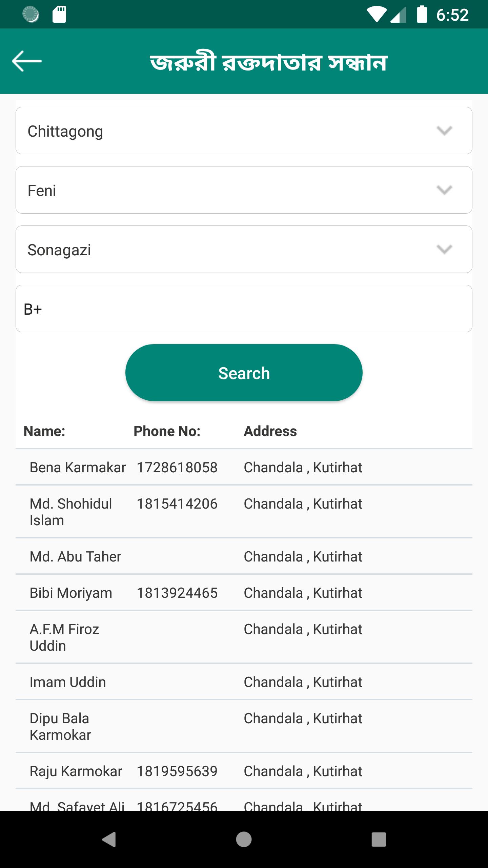Select the Bibi Moriyam donor entry
The height and width of the screenshot is (868, 488).
(71, 593)
